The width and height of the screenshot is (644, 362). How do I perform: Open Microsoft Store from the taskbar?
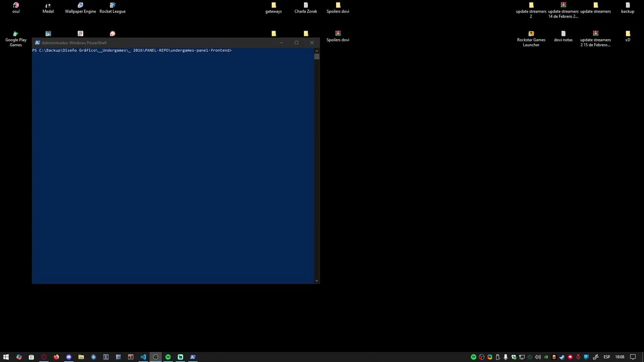(x=31, y=357)
